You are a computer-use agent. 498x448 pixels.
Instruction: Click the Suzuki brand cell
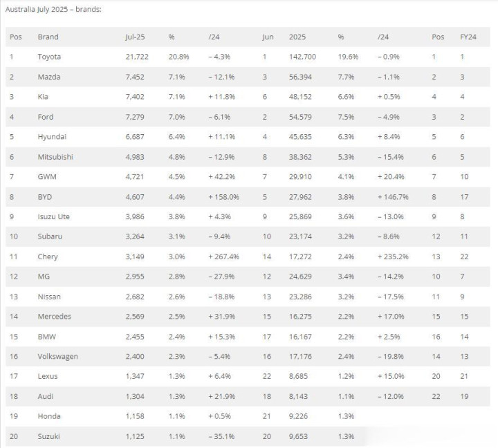pos(48,436)
